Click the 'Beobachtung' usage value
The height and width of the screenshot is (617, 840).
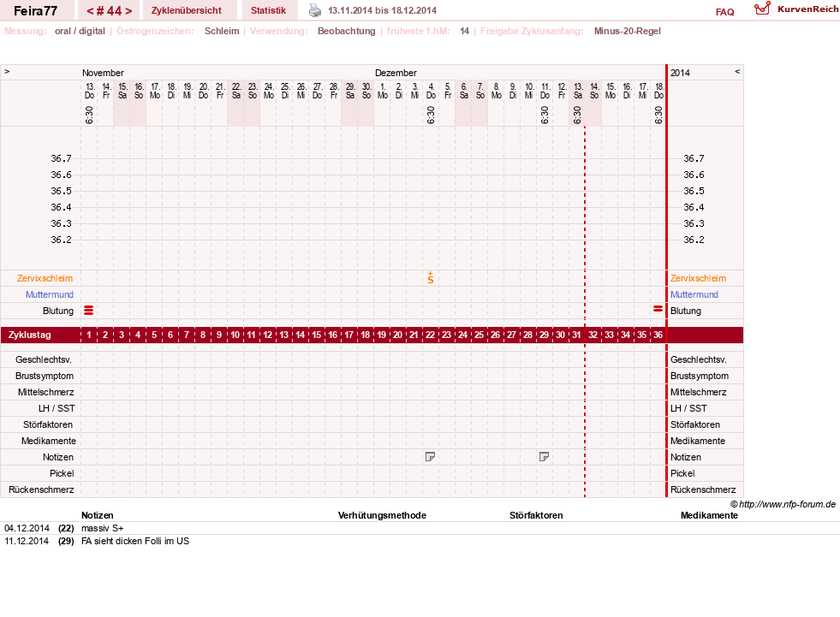click(x=347, y=31)
